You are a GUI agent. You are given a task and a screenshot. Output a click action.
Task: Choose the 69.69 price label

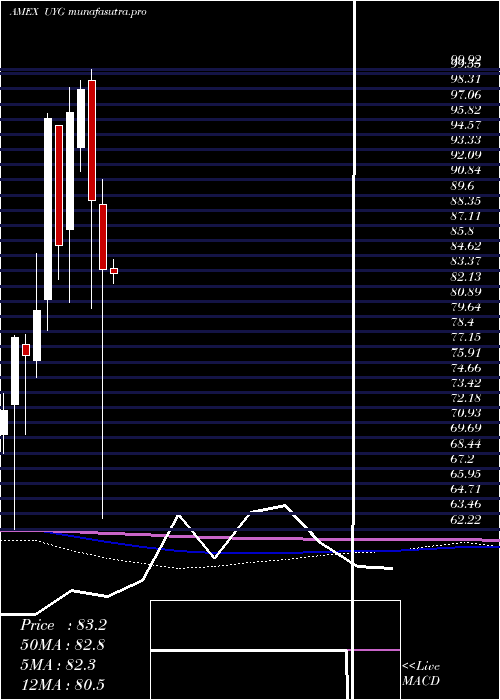point(466,429)
